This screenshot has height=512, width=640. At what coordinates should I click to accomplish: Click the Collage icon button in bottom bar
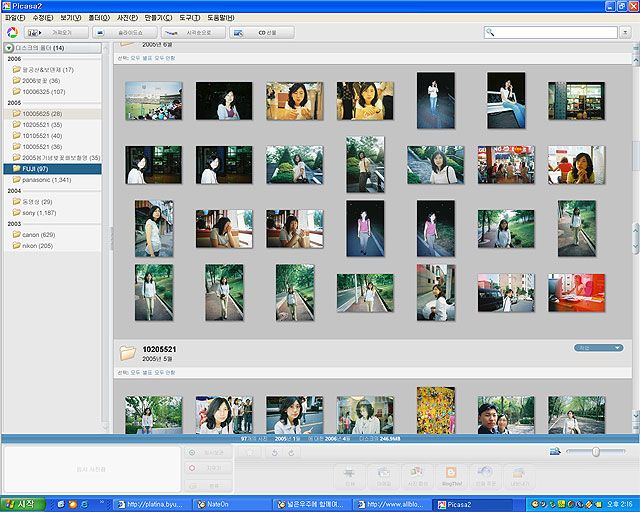click(417, 476)
